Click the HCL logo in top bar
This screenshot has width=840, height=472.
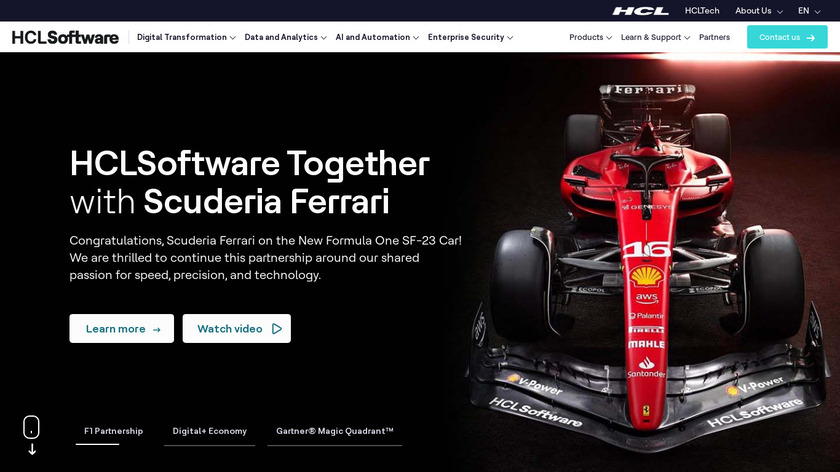[x=641, y=11]
